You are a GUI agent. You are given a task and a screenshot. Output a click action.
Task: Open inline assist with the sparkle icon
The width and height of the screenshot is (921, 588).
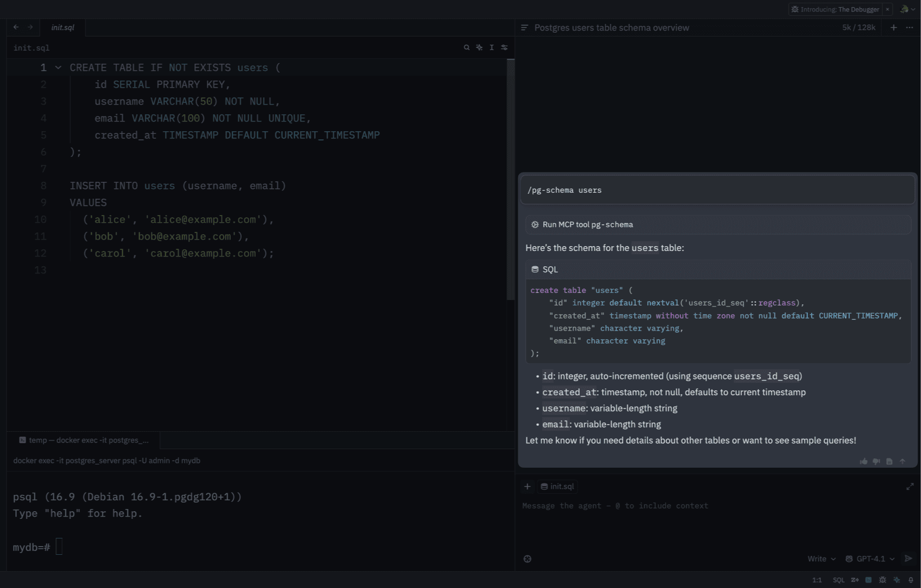click(x=479, y=47)
